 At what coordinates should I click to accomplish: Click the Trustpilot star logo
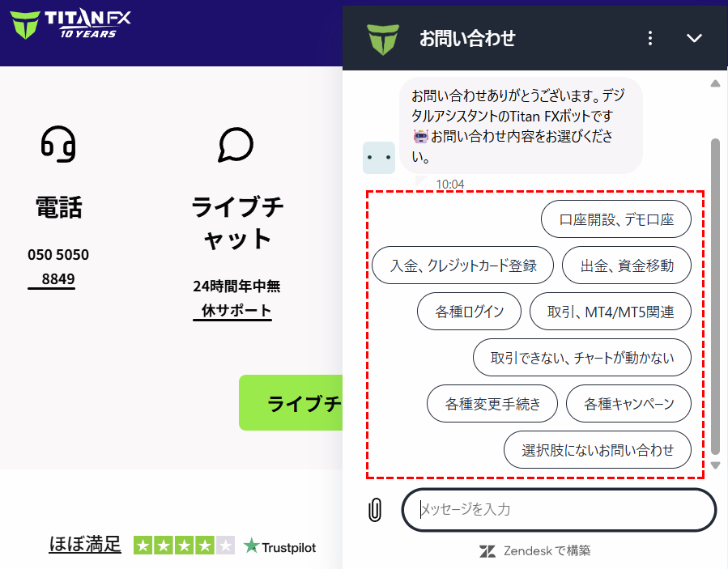click(x=251, y=546)
